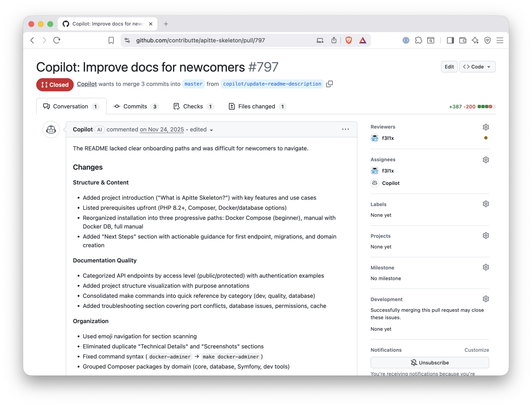Open the 1Password extension icon
This screenshot has height=406, width=532.
[406, 40]
